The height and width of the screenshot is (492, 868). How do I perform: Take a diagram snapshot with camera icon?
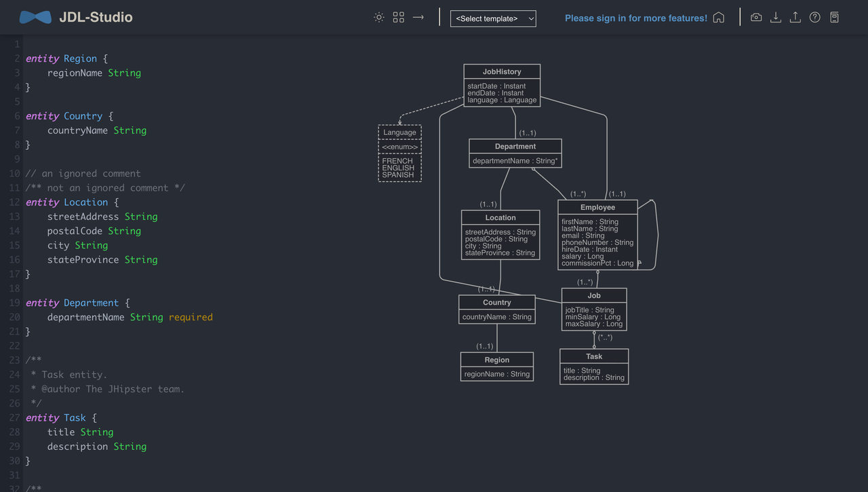[x=756, y=18]
